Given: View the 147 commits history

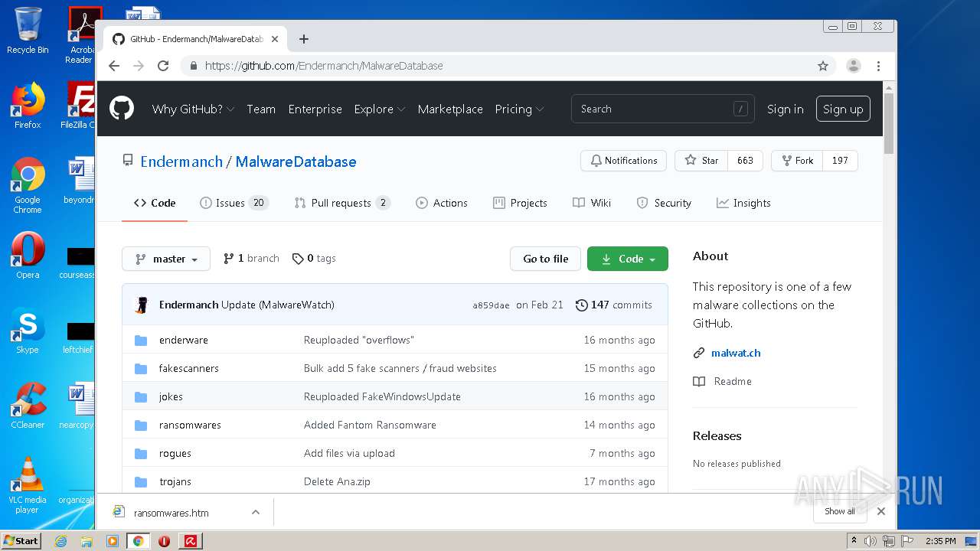Looking at the screenshot, I should [614, 305].
